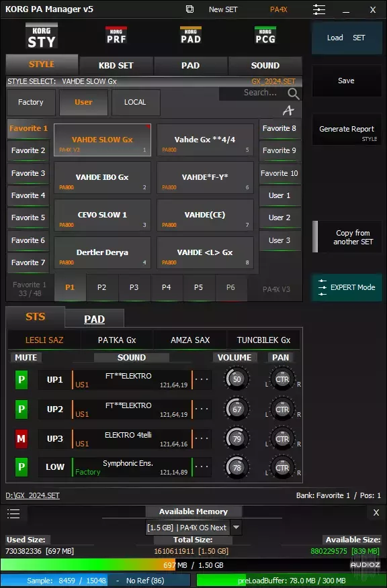The image size is (387, 588).
Task: Close the Available Memory panel
Action: 376,513
